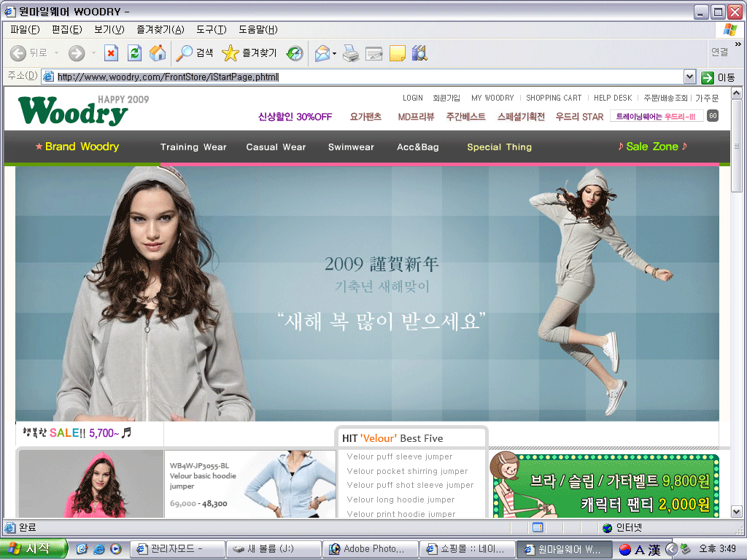Show desktop from the quick launch icon
Image resolution: width=747 pixels, height=560 pixels.
[82, 549]
